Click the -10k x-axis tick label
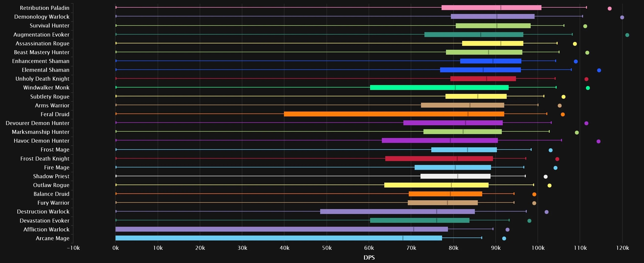The height and width of the screenshot is (263, 644). tap(73, 248)
